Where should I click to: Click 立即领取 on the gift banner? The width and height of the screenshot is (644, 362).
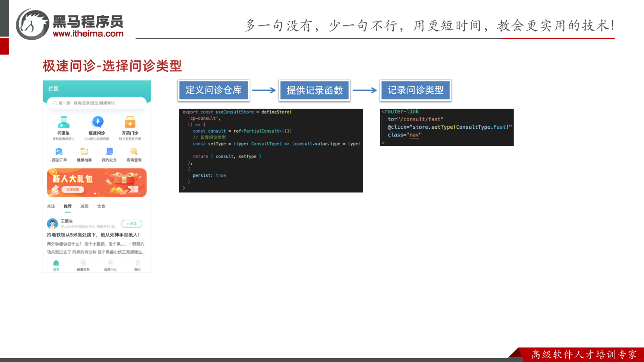73,190
